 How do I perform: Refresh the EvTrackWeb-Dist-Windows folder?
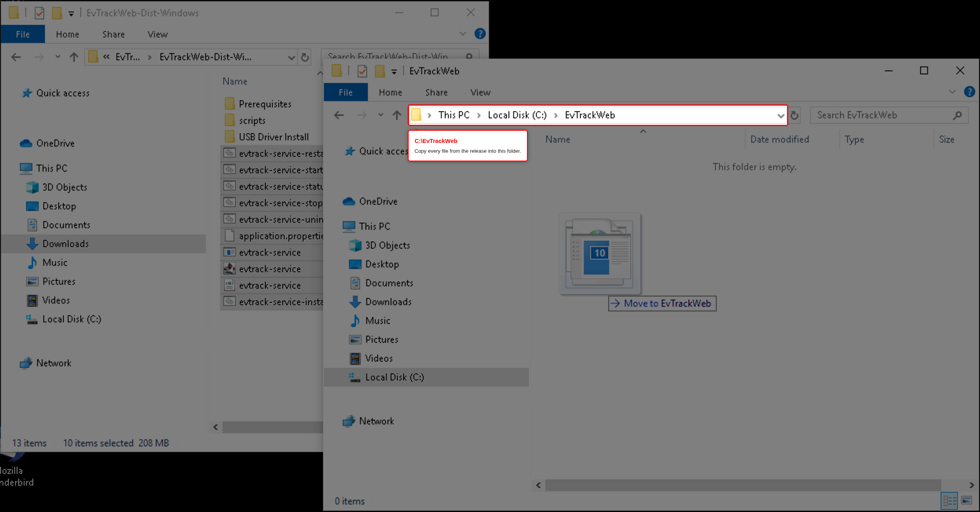pos(305,57)
